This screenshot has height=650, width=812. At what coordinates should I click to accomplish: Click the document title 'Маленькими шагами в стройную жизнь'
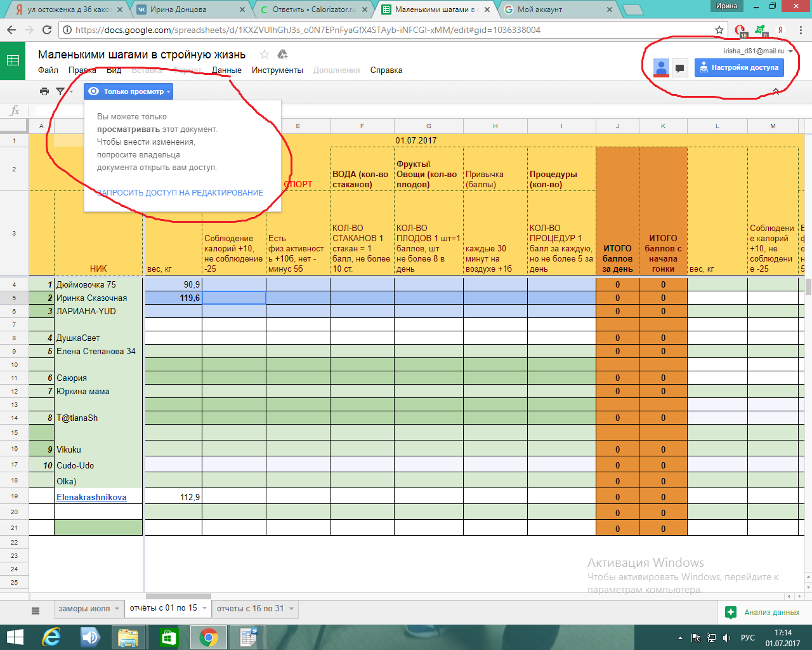(141, 55)
